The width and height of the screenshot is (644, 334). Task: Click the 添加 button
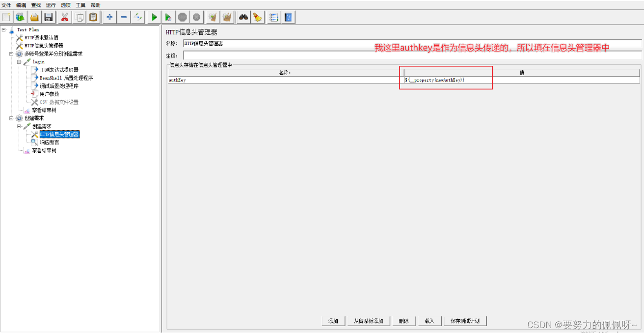point(333,321)
